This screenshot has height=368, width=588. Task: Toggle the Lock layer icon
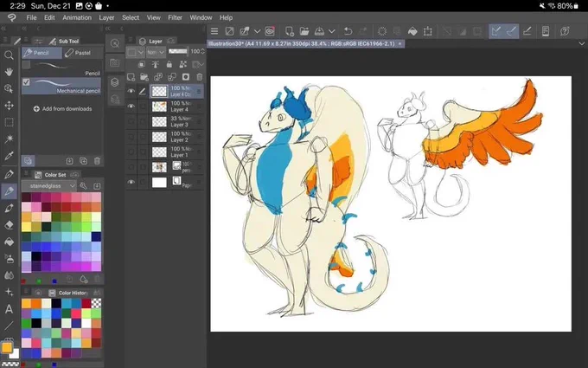(x=169, y=65)
